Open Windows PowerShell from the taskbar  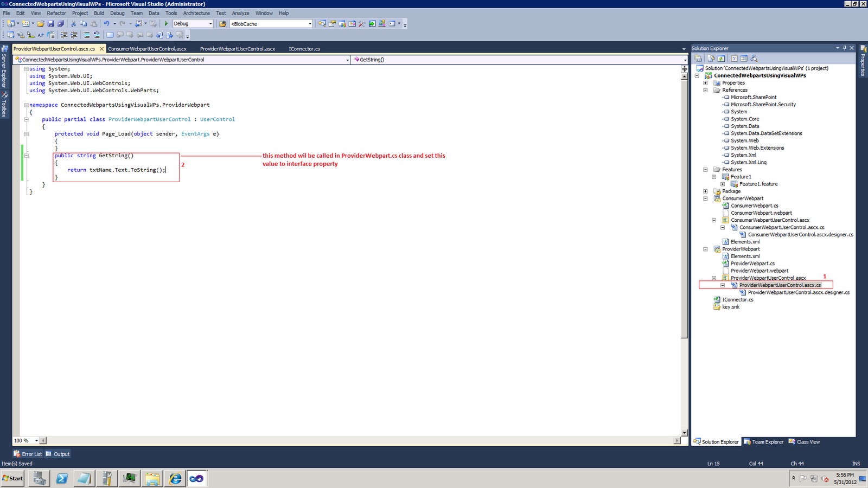point(62,478)
